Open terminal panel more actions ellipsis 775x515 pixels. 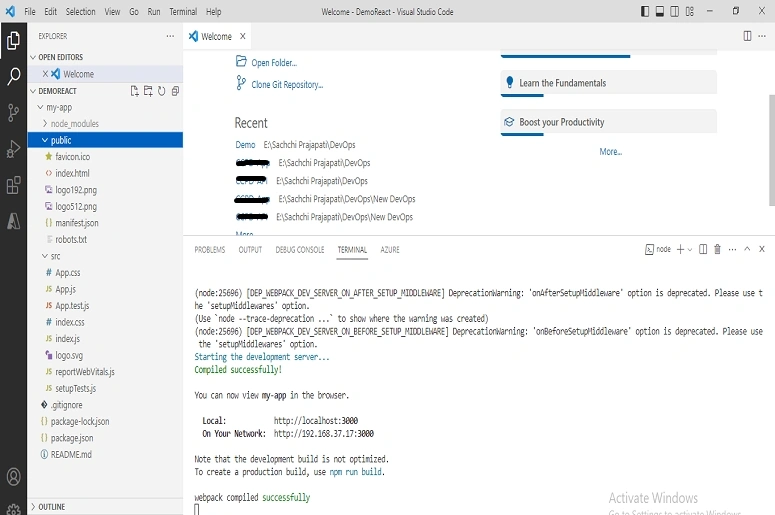coord(732,250)
